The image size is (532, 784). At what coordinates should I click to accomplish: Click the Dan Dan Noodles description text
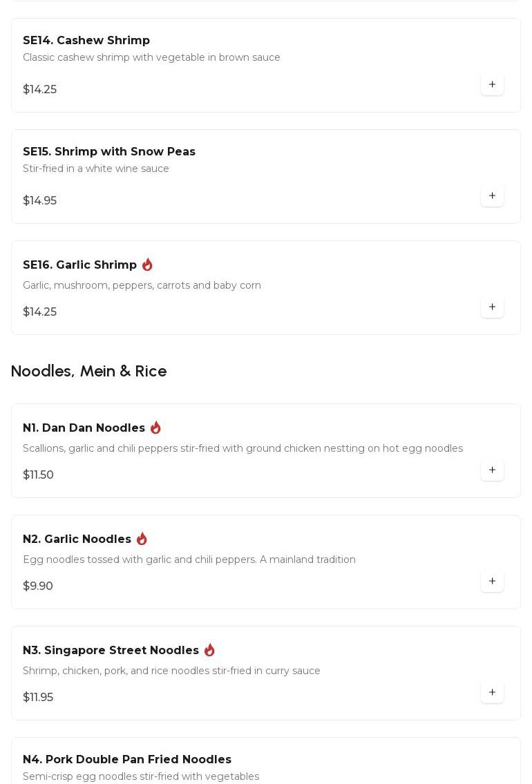[243, 448]
